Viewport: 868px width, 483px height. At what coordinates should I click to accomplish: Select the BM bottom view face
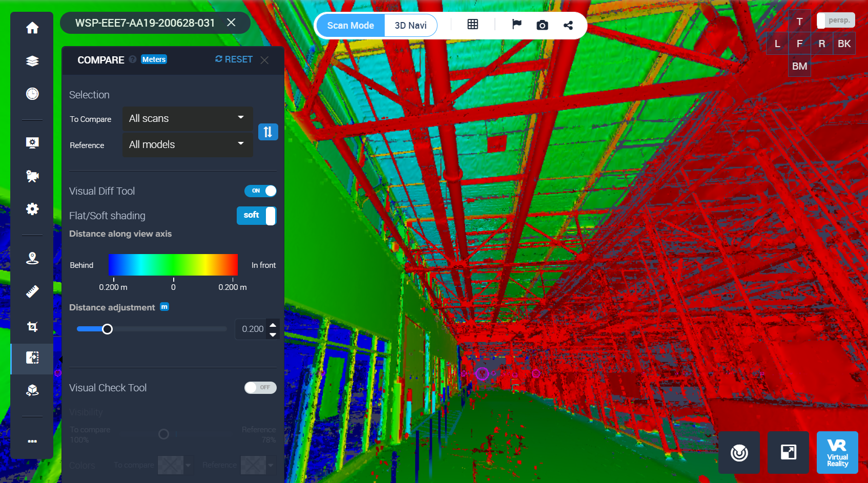(799, 66)
